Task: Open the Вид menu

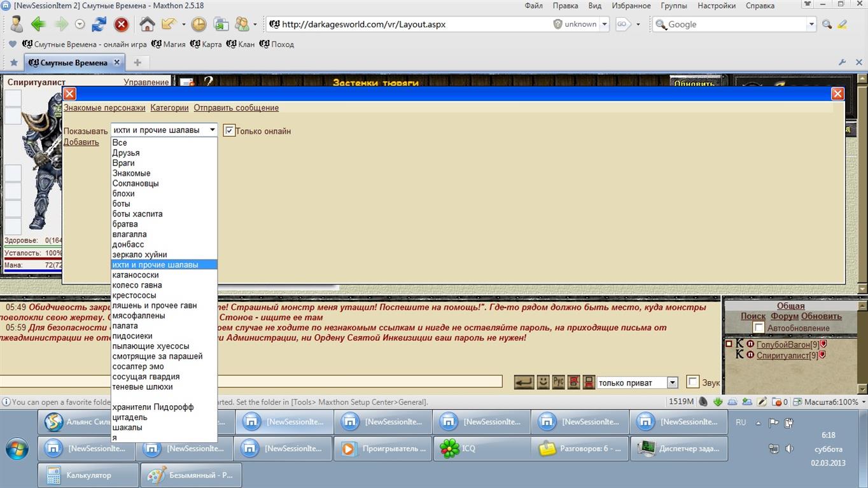Action: pyautogui.click(x=595, y=6)
